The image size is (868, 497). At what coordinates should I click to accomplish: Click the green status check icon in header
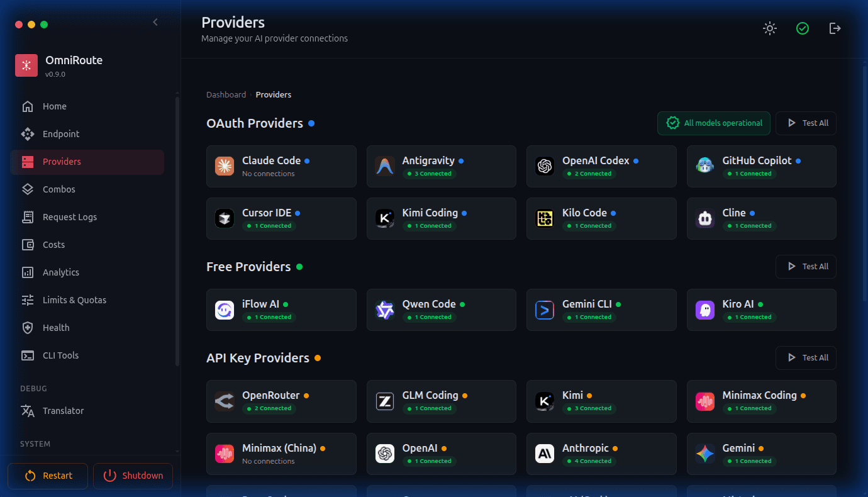[803, 28]
